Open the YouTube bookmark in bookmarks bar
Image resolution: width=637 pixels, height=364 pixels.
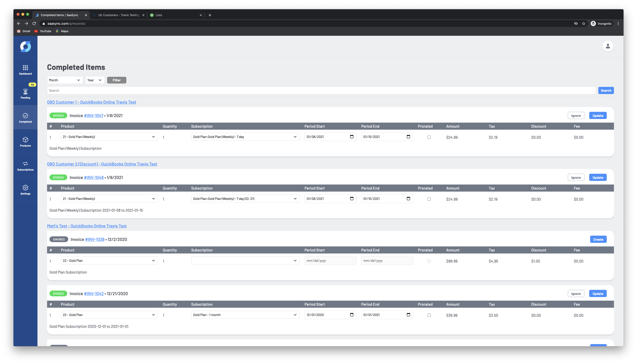(x=43, y=31)
